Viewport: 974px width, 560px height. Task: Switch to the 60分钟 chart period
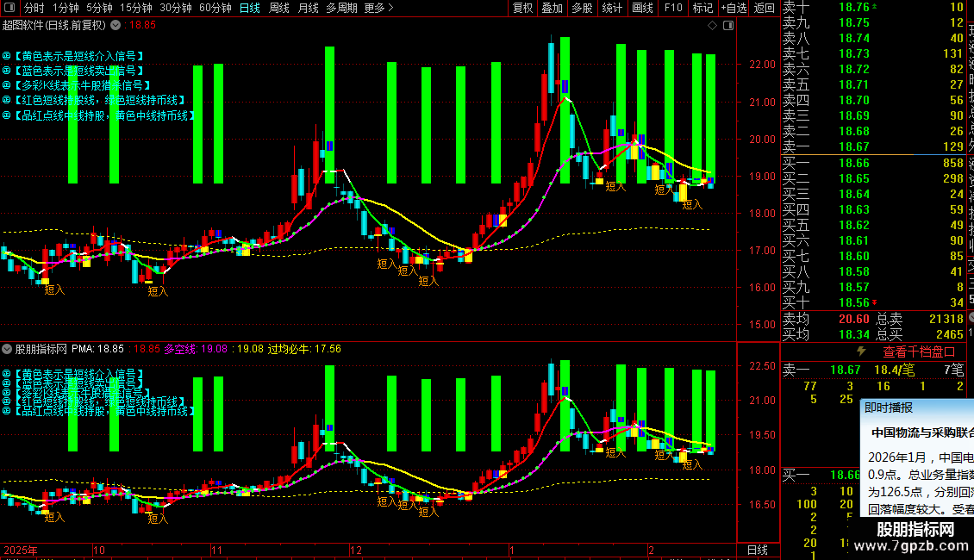click(215, 8)
